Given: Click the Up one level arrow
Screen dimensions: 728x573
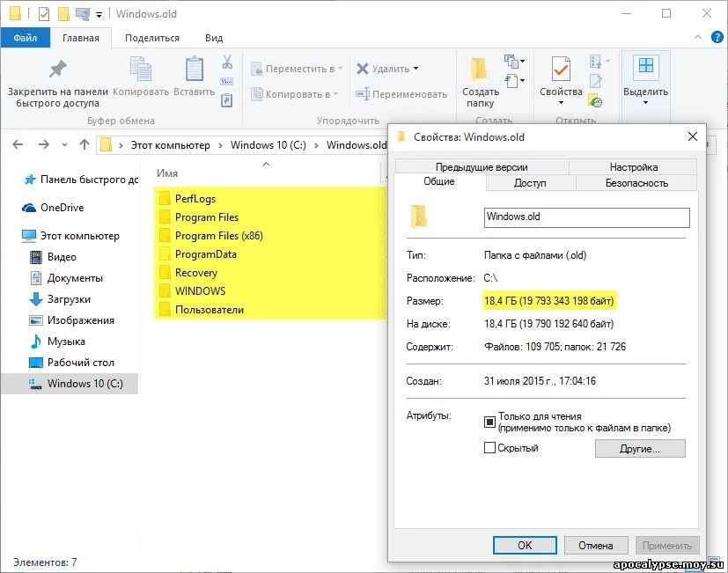Looking at the screenshot, I should tap(84, 144).
